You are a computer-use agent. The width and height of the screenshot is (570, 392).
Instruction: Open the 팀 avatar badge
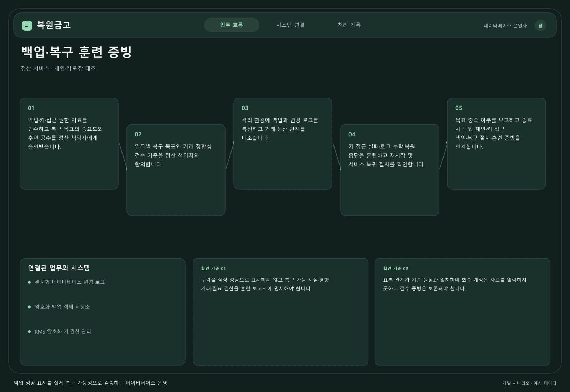pyautogui.click(x=540, y=25)
